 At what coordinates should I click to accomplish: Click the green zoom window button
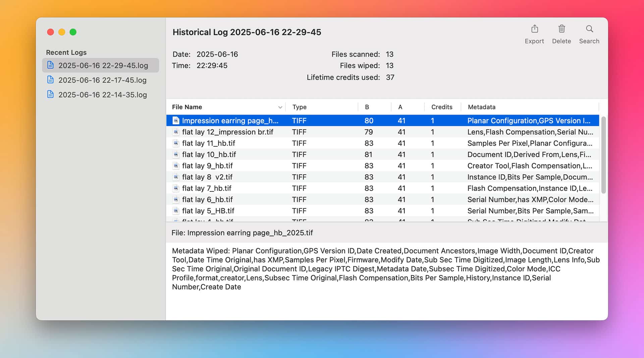[73, 32]
